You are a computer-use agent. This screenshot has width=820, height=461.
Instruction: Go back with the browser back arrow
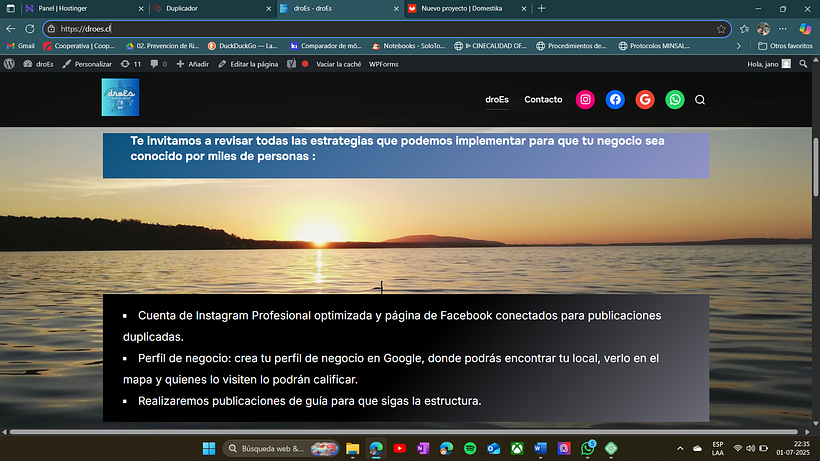(10, 29)
